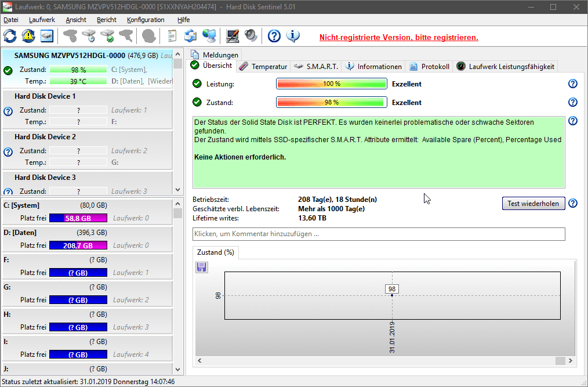This screenshot has width=588, height=387.
Task: Click the partition list scroll up arrow
Action: tap(178, 204)
